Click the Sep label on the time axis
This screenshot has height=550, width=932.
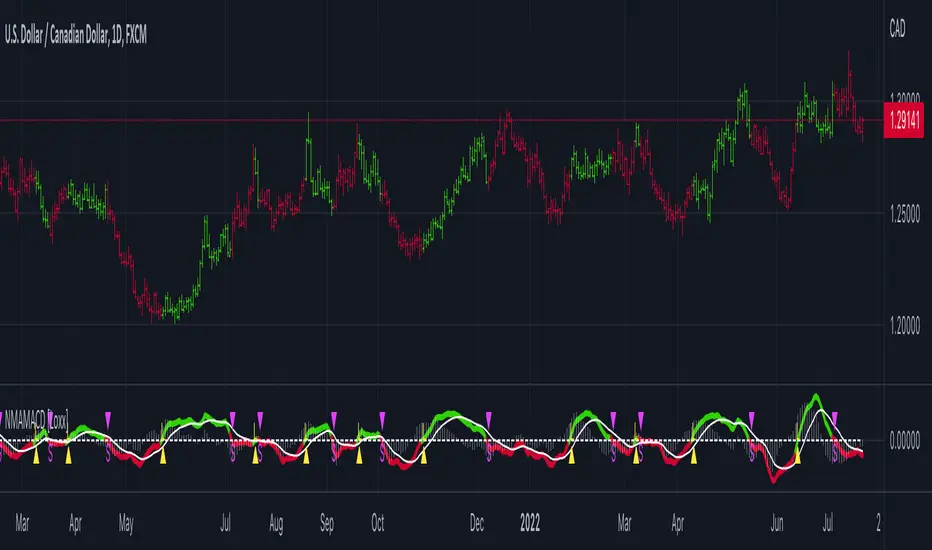[x=327, y=524]
